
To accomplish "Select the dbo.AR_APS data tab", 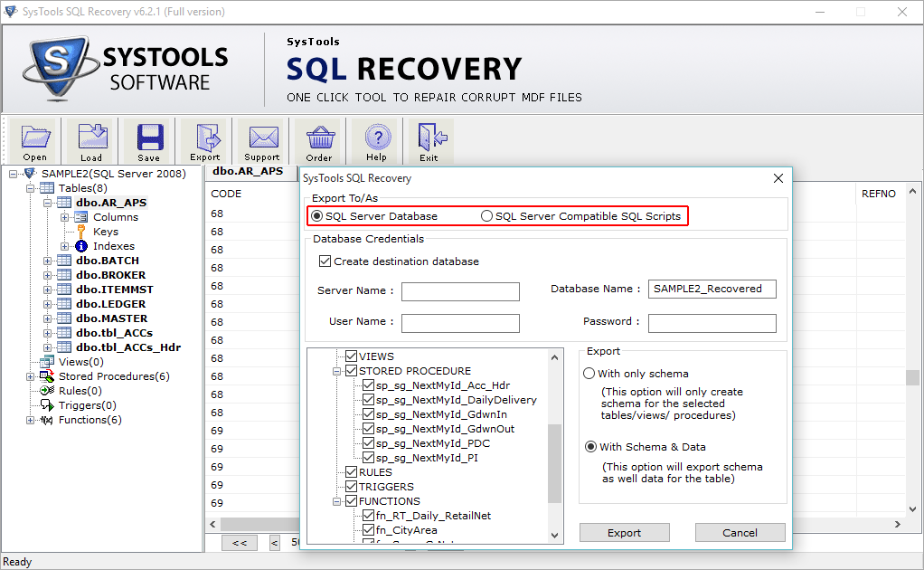I will point(248,172).
